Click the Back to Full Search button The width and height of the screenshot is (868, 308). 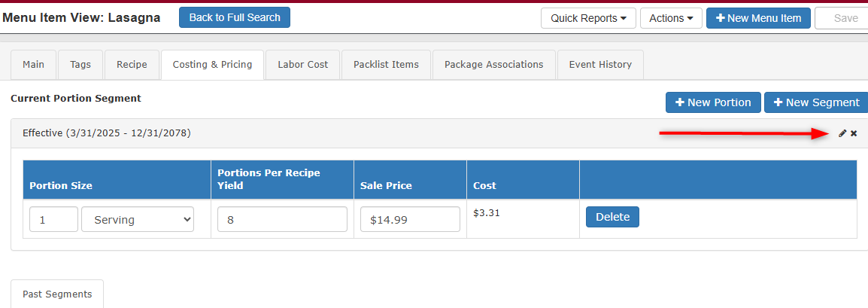click(x=235, y=17)
